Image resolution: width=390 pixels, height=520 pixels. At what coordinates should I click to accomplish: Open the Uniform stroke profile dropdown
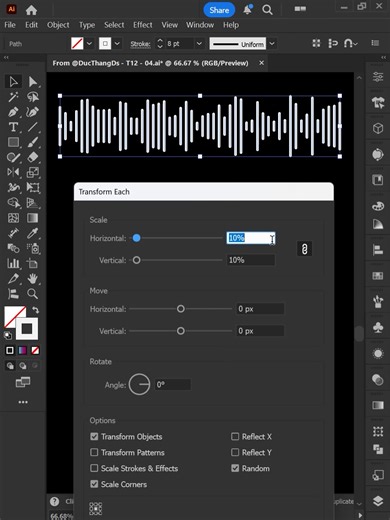[272, 44]
